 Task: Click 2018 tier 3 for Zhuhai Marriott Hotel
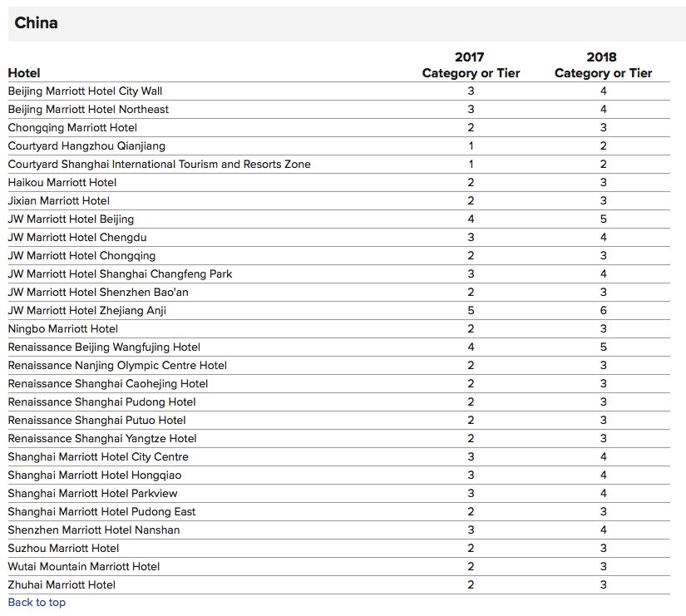(x=604, y=585)
